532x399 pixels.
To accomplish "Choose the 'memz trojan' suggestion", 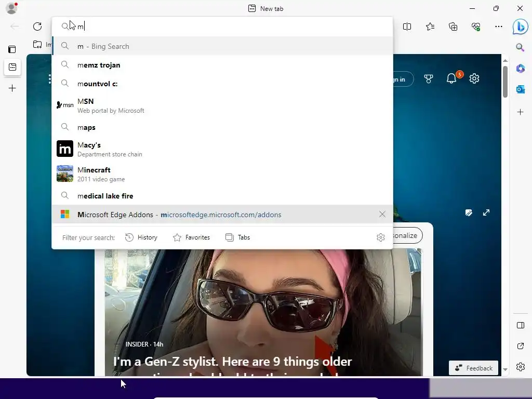I will (x=222, y=65).
